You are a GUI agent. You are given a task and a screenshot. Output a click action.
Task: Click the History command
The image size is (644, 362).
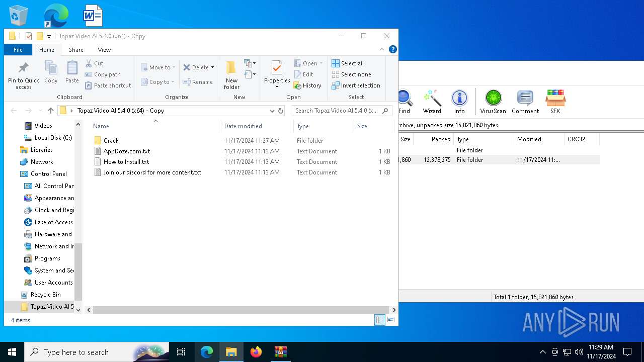(307, 85)
